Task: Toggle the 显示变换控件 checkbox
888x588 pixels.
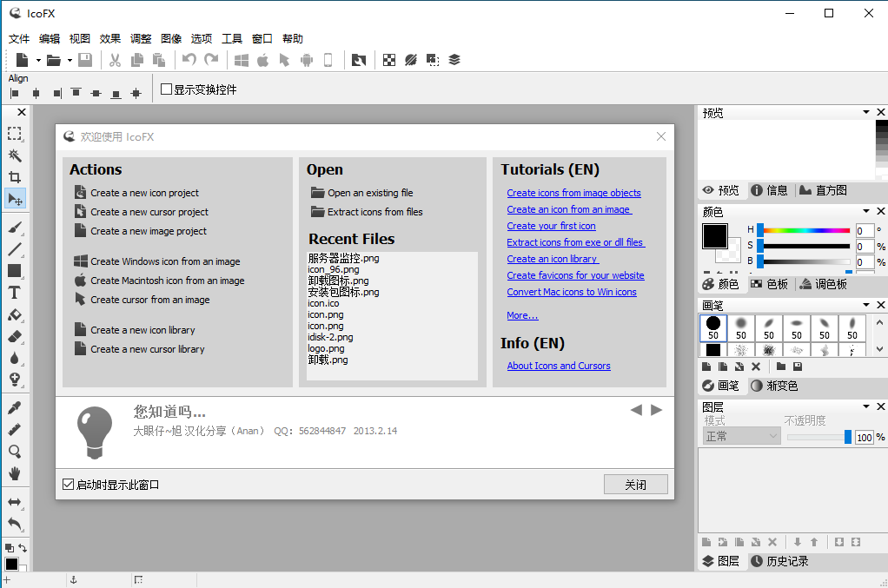Action: pyautogui.click(x=167, y=89)
